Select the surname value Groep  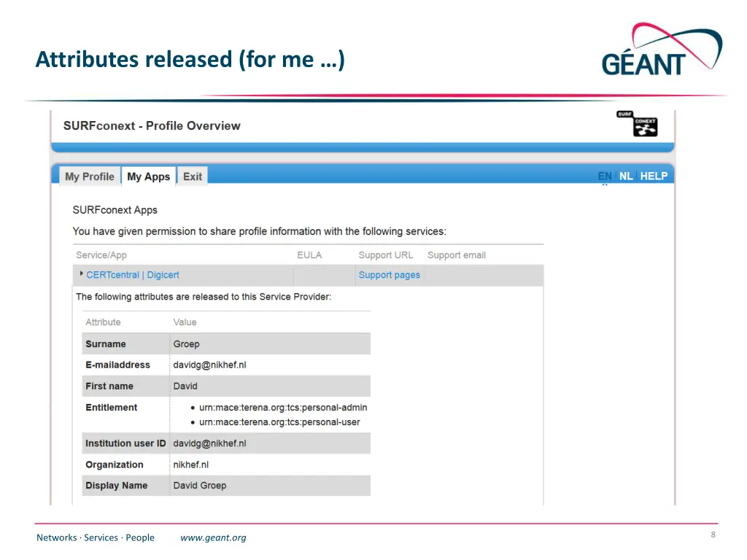186,344
